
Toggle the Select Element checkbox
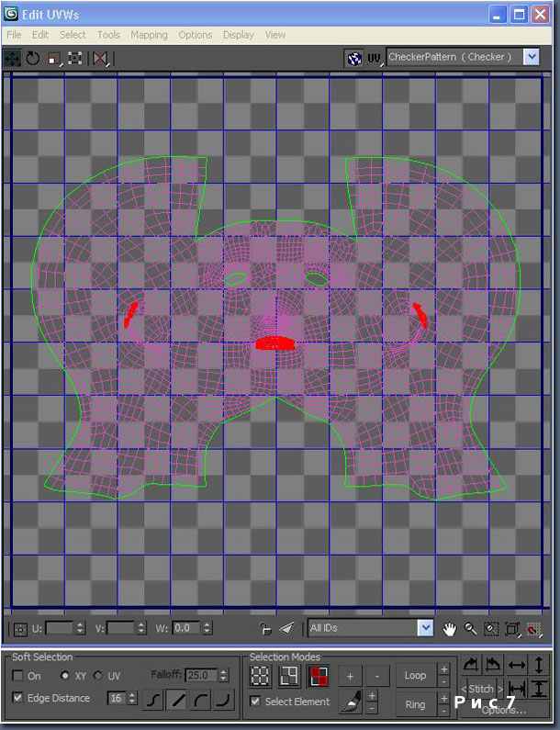coord(255,702)
